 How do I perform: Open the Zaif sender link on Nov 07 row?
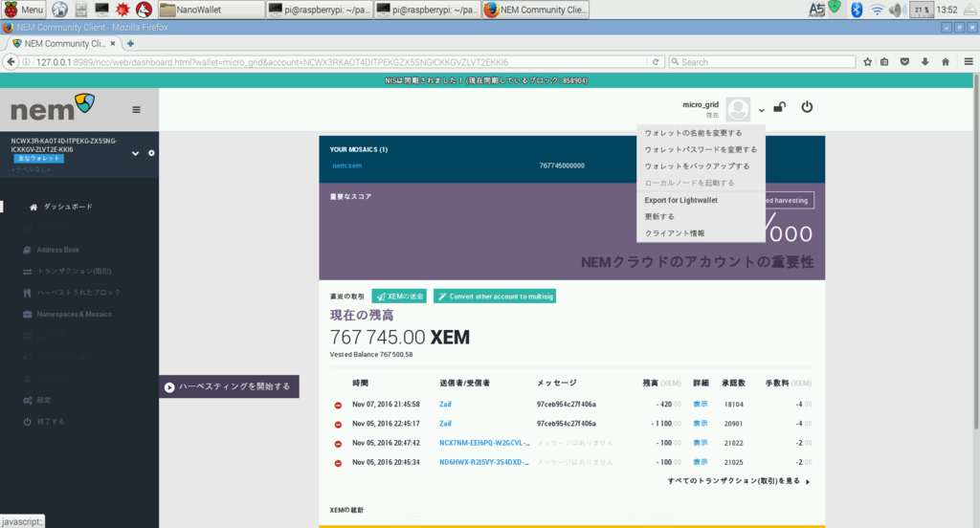(445, 405)
